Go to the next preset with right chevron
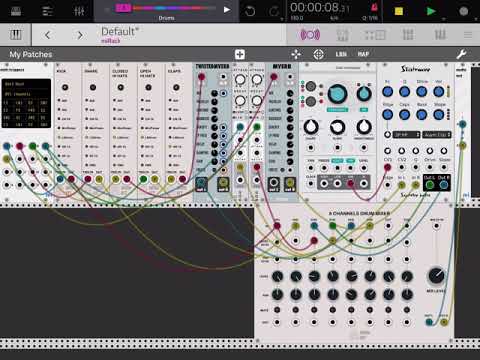 [80, 35]
